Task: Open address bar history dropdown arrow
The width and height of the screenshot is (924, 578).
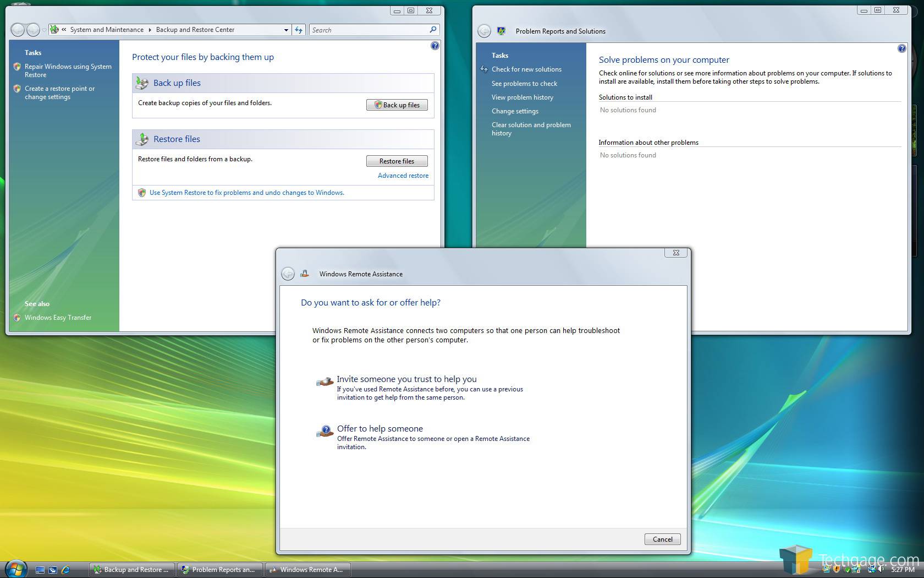Action: point(286,30)
